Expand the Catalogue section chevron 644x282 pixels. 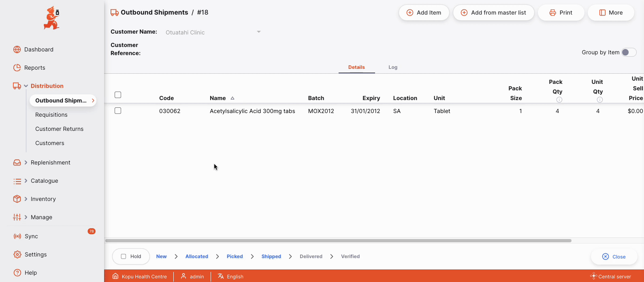pyautogui.click(x=26, y=181)
